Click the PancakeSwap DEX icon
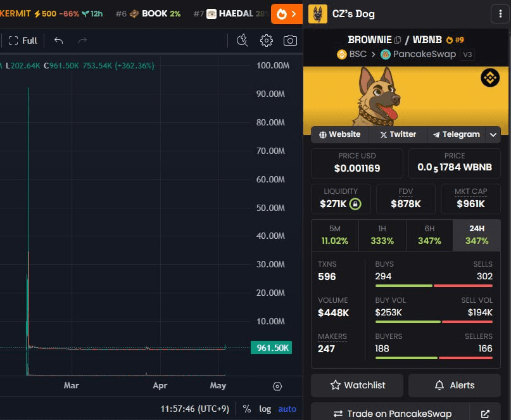 point(386,54)
